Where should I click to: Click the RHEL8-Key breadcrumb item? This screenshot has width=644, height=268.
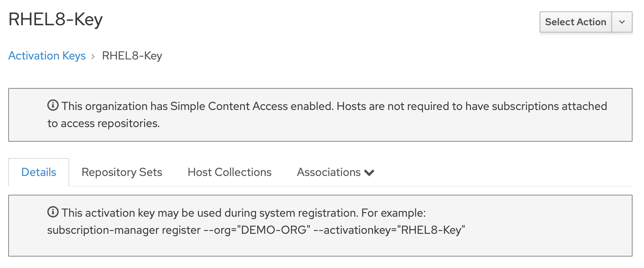click(x=132, y=56)
